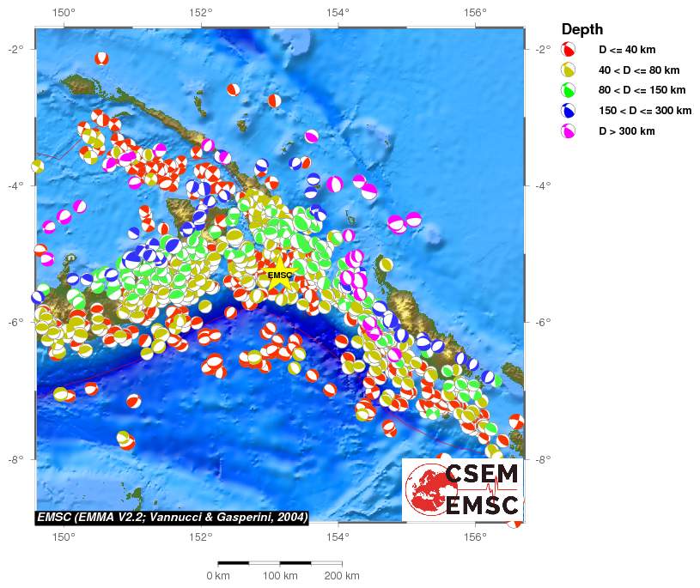
Task: Select the green 80–150 km legend symbol
Action: click(x=568, y=90)
